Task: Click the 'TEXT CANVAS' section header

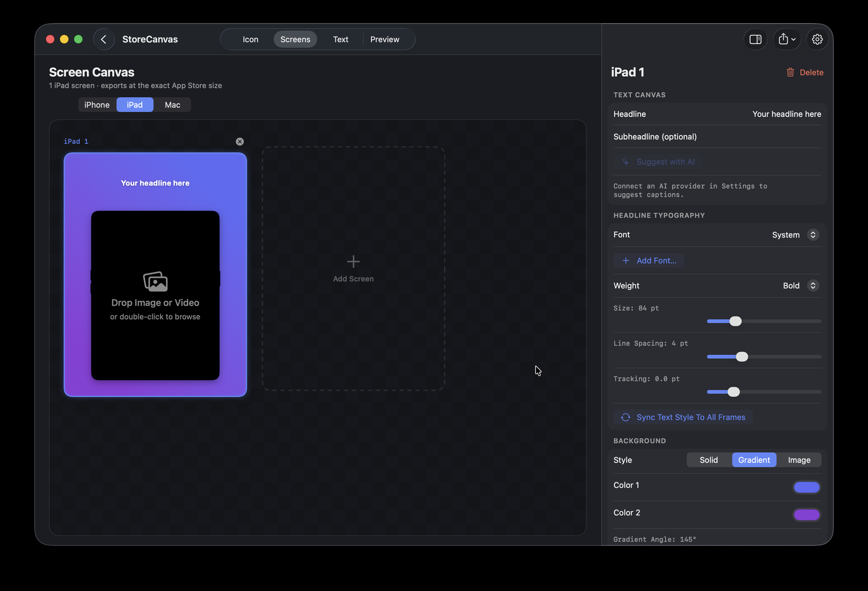Action: (x=640, y=95)
